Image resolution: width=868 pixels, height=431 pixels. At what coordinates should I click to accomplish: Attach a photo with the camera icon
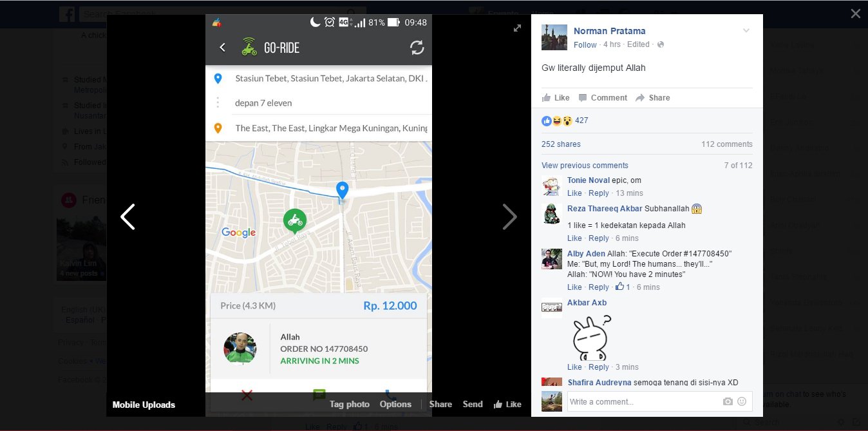coord(728,401)
